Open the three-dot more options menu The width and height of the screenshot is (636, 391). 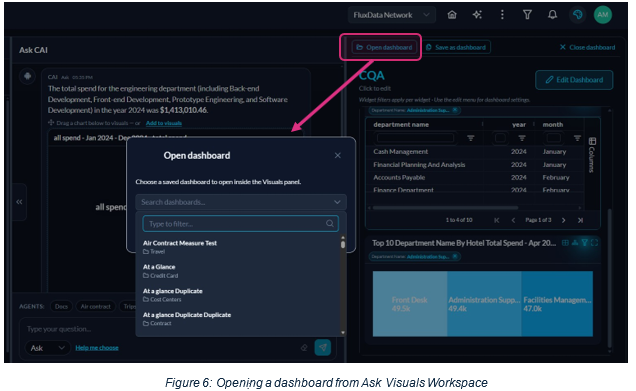click(x=502, y=15)
